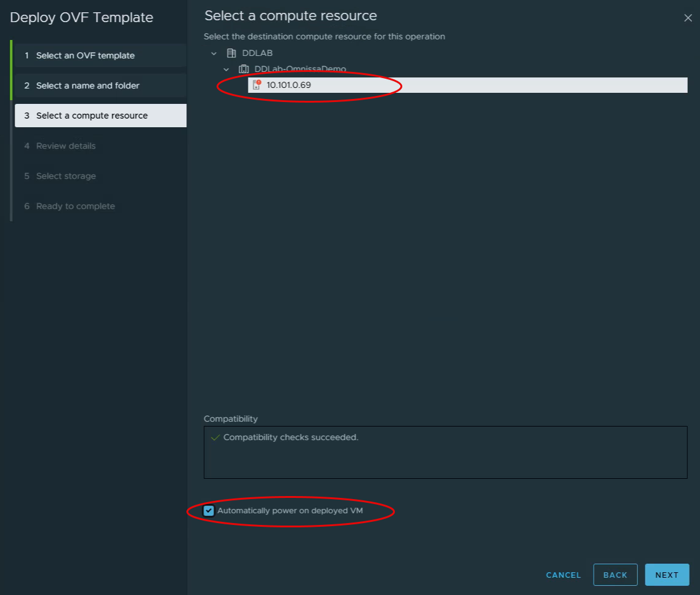Select the DDLAB label in the tree
Image resolution: width=700 pixels, height=595 pixels.
click(x=257, y=53)
